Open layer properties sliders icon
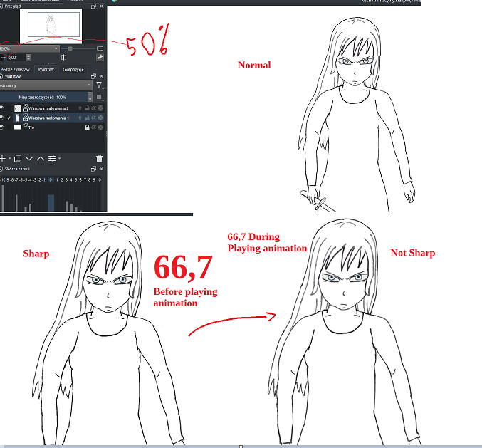This screenshot has height=448, width=482. pyautogui.click(x=52, y=158)
